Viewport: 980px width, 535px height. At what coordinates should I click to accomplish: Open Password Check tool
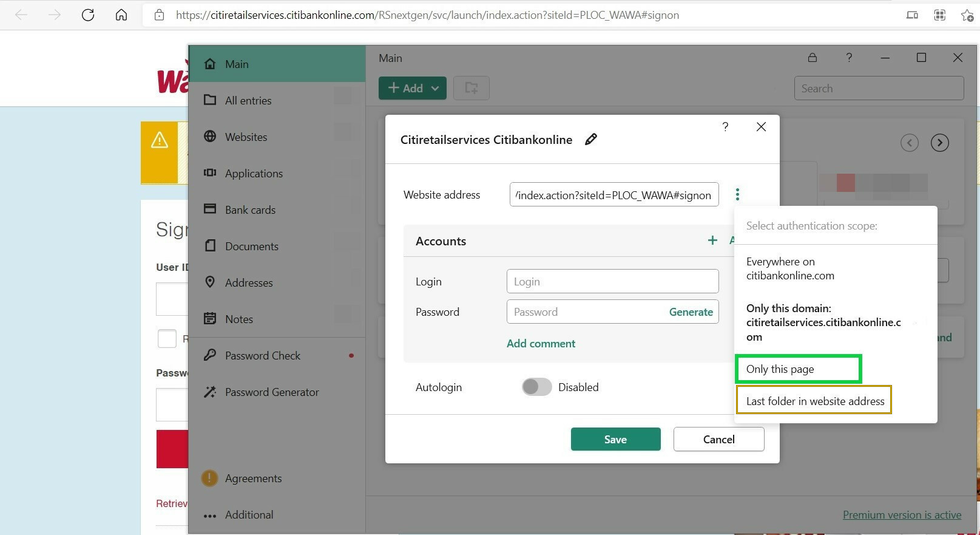(277, 355)
